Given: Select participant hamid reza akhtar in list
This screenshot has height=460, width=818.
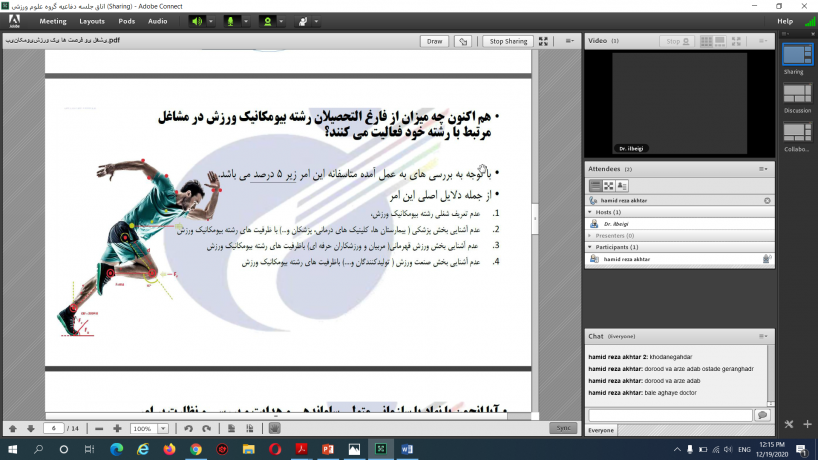Looking at the screenshot, I should point(679,259).
